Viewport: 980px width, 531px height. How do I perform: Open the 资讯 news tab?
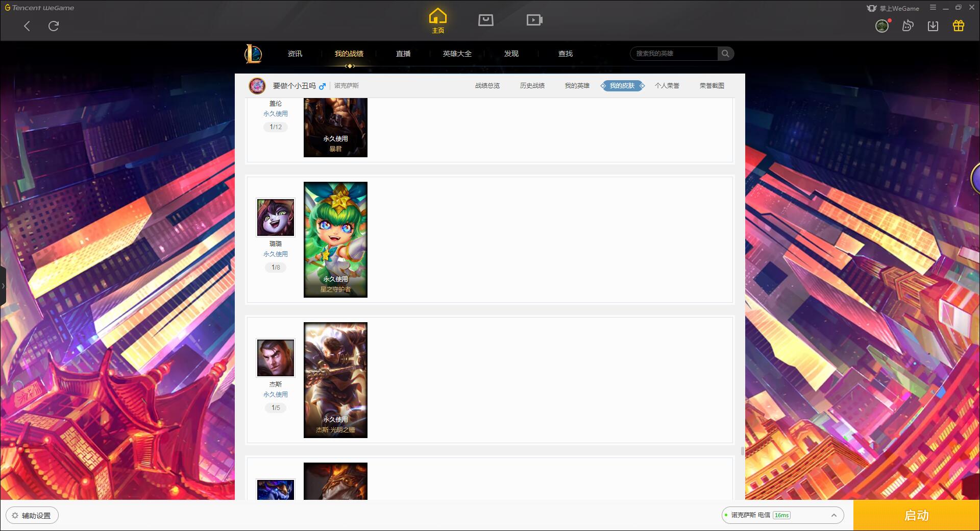pos(295,54)
